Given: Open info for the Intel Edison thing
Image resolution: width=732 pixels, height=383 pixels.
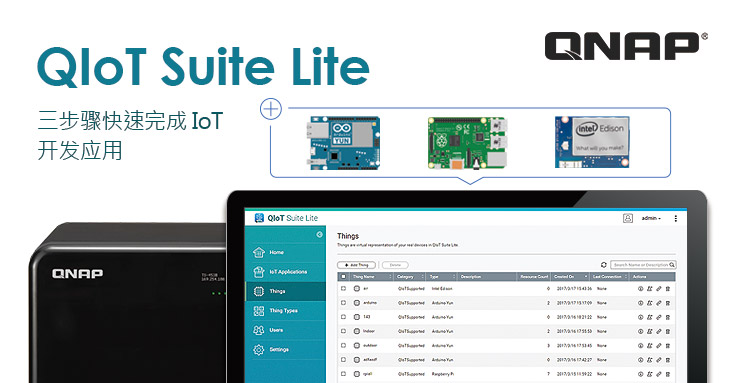Looking at the screenshot, I should tap(640, 289).
